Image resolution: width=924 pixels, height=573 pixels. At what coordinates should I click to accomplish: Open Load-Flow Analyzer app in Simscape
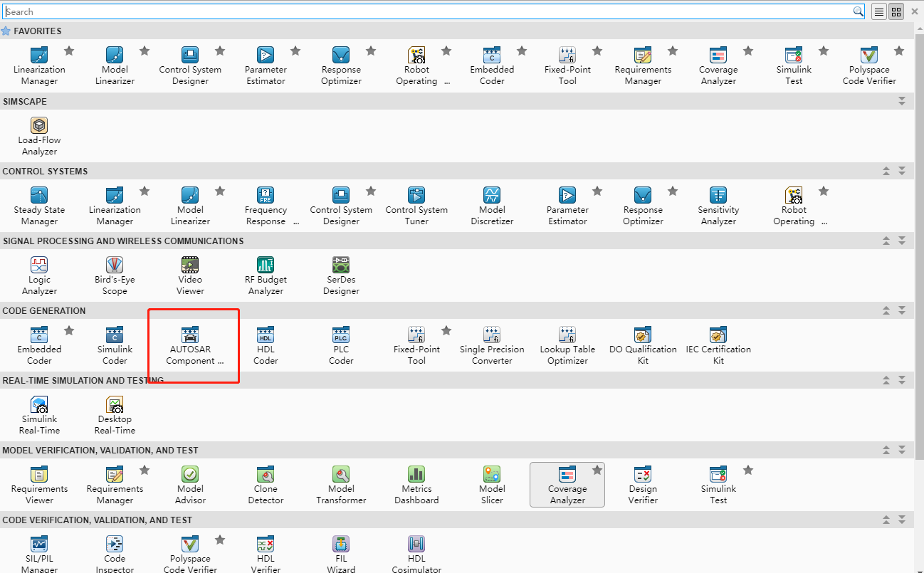click(x=39, y=136)
